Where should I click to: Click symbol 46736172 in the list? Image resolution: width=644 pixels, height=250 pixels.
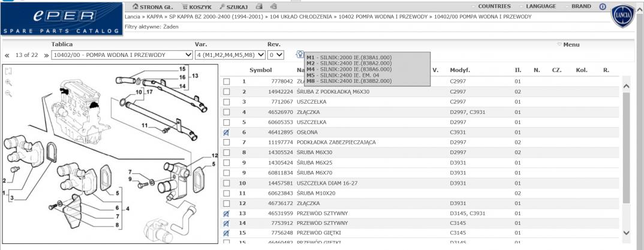[281, 203]
